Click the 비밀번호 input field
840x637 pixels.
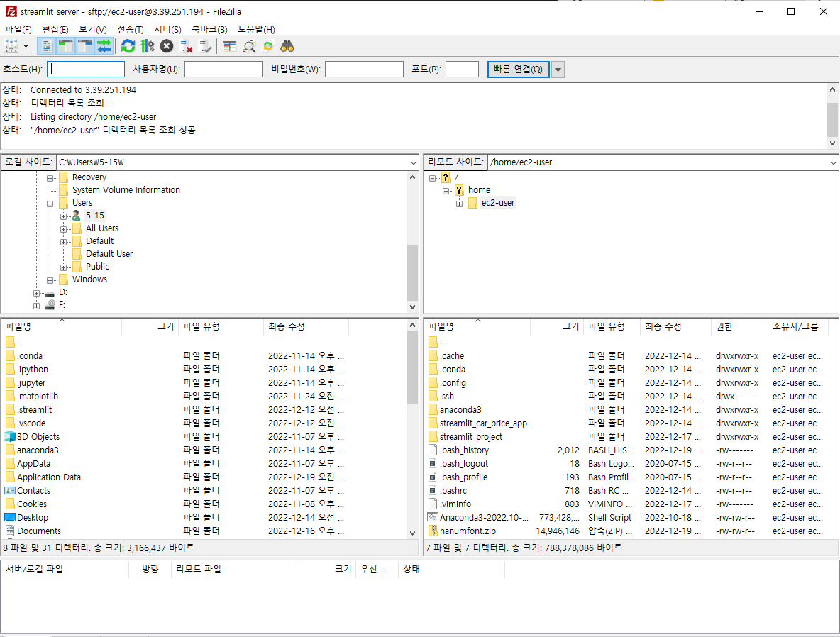pyautogui.click(x=364, y=69)
